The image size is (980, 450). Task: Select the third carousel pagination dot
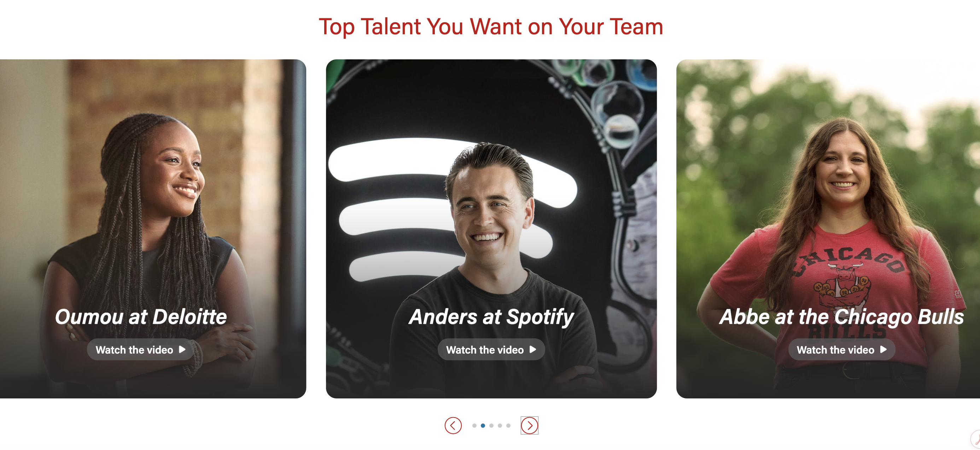(491, 426)
